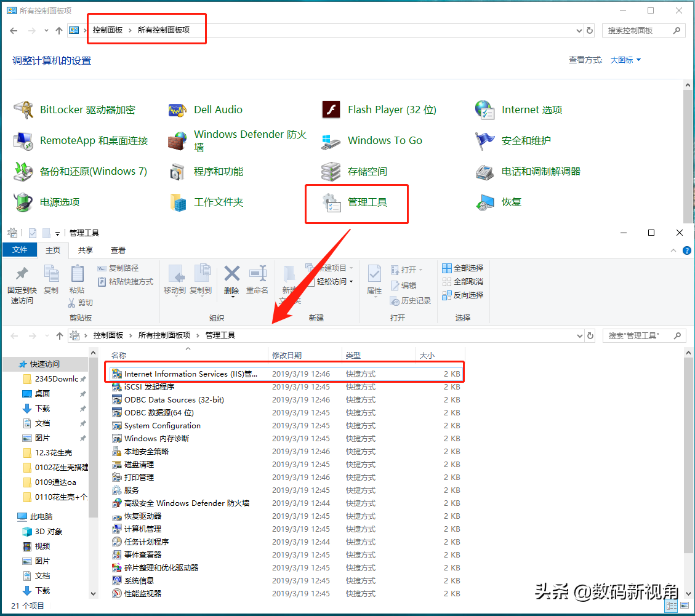Select the 主页 ribbon tab
The image size is (695, 616).
53,250
